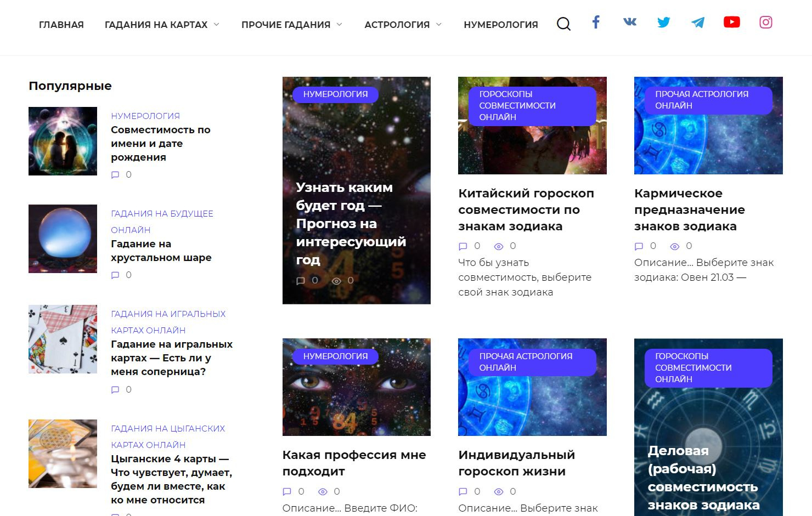This screenshot has height=516, width=812.
Task: Open article Есть ли у меня соперница
Action: (172, 358)
